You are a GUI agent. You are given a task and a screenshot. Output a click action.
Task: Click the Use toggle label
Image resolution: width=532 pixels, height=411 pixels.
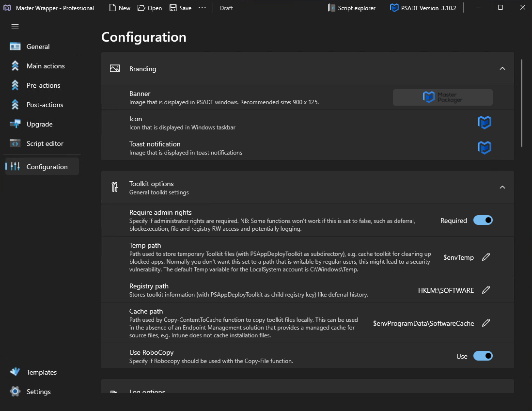(x=462, y=356)
